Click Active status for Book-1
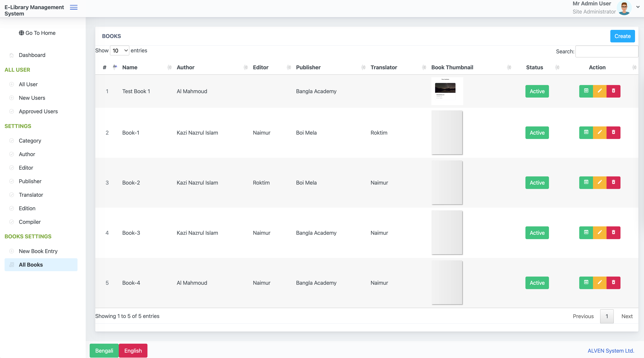This screenshot has width=644, height=358. point(537,133)
